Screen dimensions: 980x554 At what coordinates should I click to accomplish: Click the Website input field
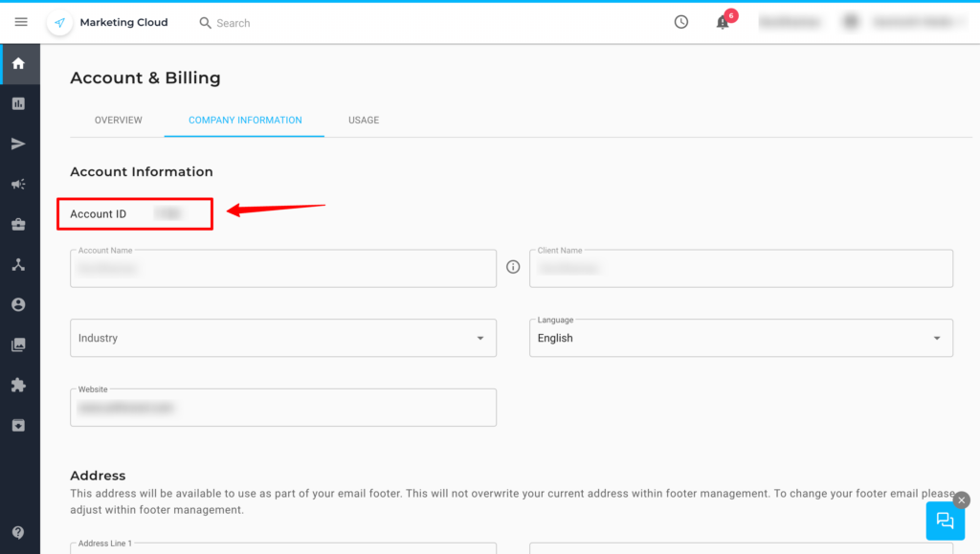282,408
